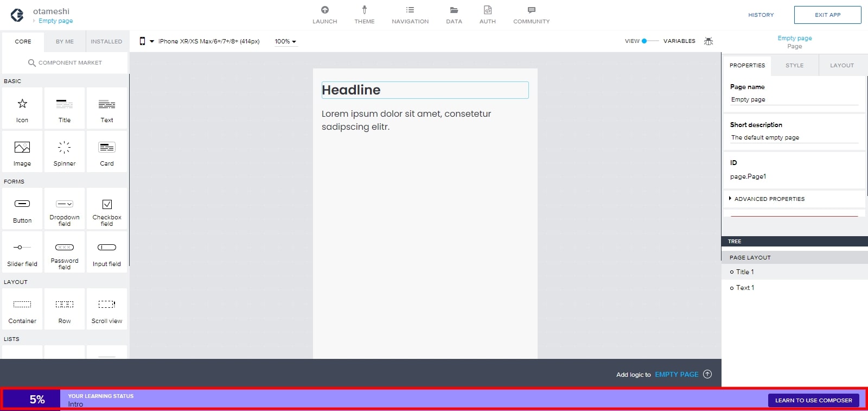Open the Theme editor icon
This screenshot has height=411, width=868.
pyautogui.click(x=364, y=10)
